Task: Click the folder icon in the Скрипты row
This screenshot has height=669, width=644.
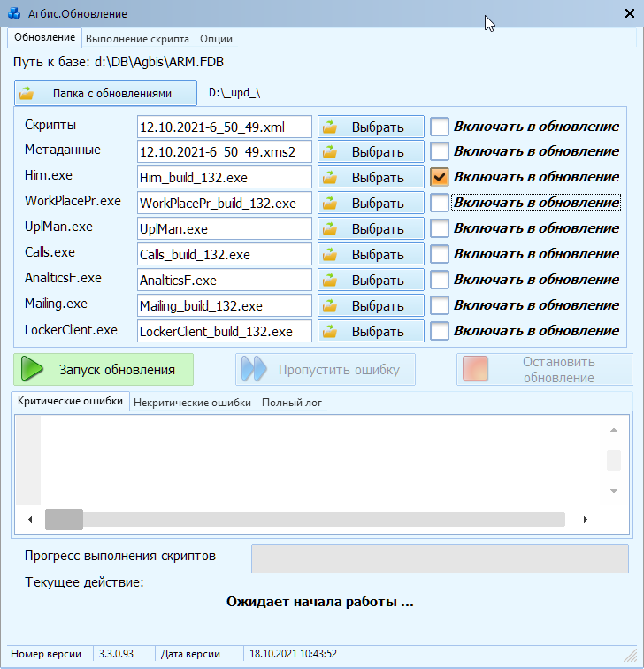Action: (x=330, y=127)
